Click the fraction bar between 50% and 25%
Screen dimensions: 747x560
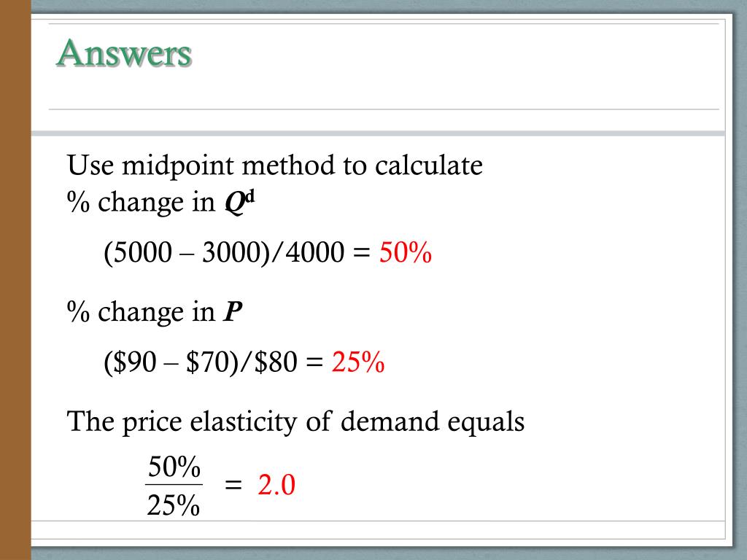[174, 485]
